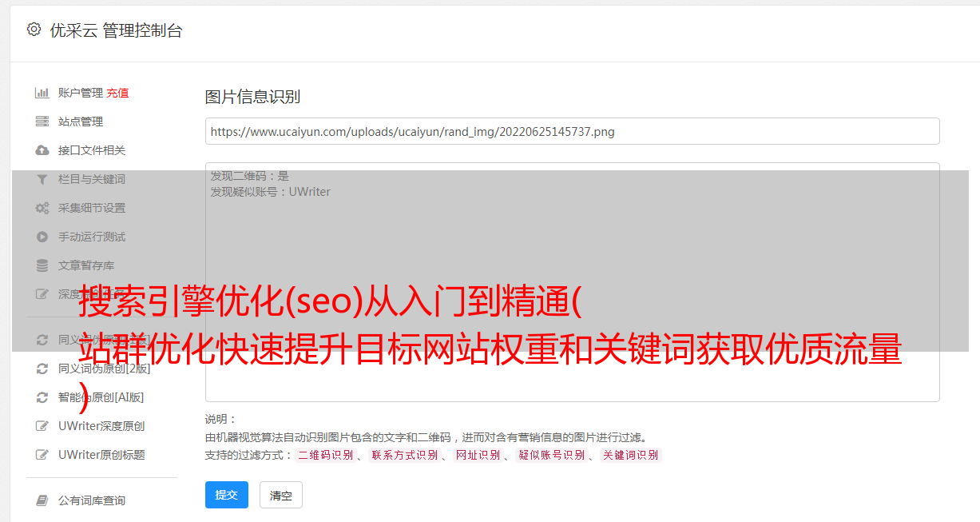
Task: Click the refresh icon beside 同义词伪原创[2版]
Action: [42, 369]
